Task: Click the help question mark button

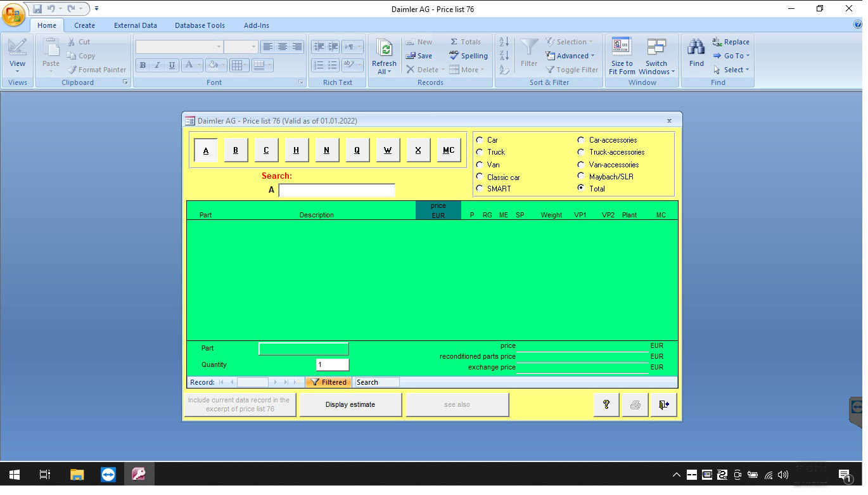Action: coord(606,404)
